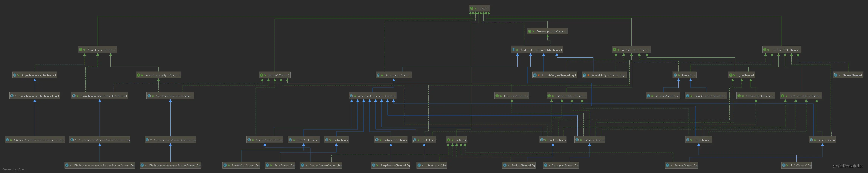868x173 pixels.
Task: Click the AbstractSelectableChannel class node
Action: click(373, 96)
